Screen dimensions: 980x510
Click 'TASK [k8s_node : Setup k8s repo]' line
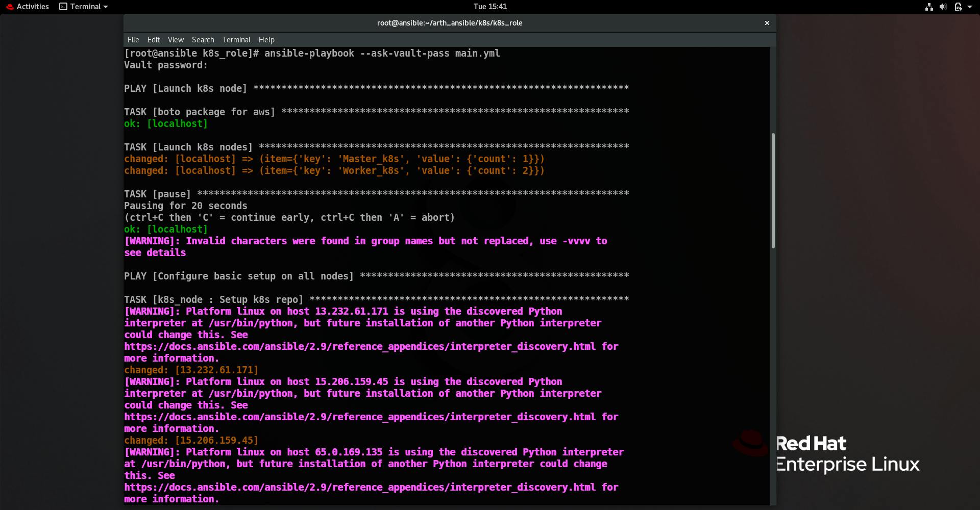376,300
